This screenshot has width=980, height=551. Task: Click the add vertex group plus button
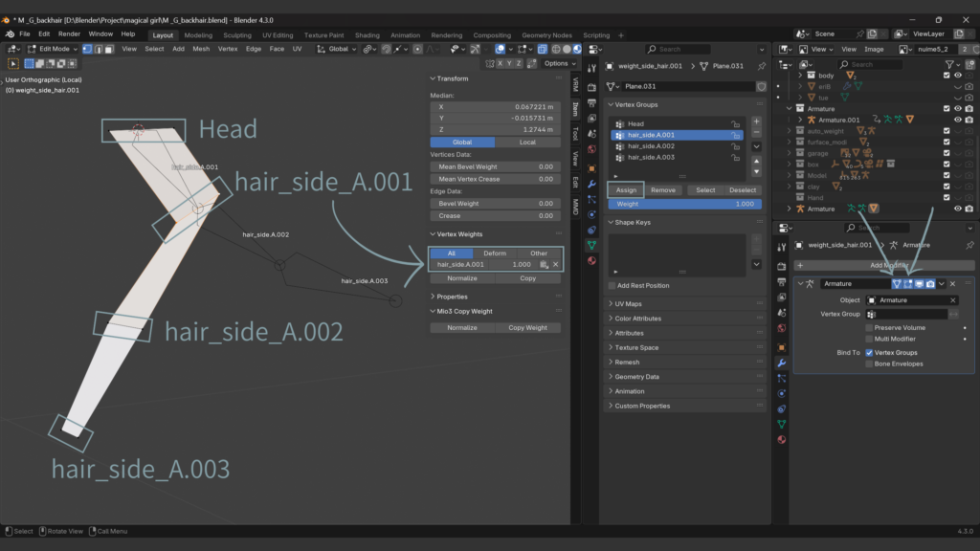pyautogui.click(x=756, y=122)
